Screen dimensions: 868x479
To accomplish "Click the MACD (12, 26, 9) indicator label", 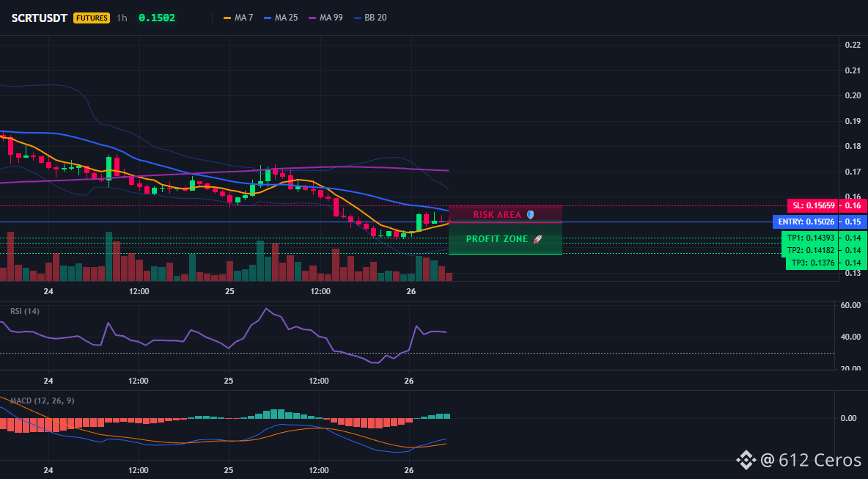I will click(42, 401).
